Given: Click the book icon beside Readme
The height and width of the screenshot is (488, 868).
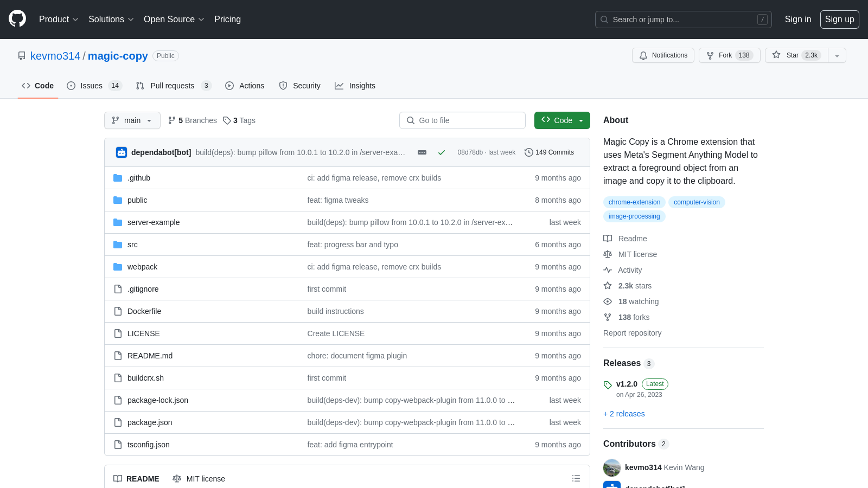Looking at the screenshot, I should pyautogui.click(x=608, y=239).
